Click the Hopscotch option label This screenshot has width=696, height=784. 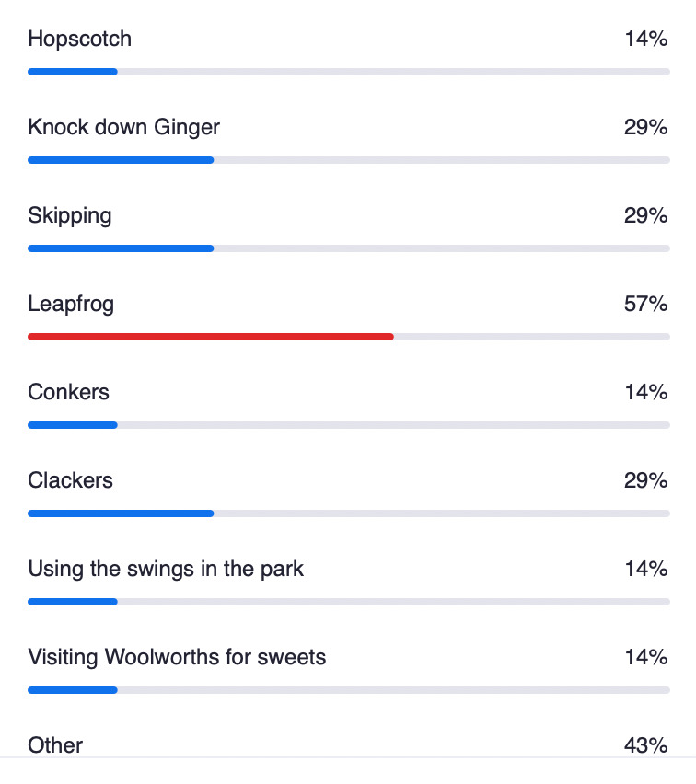click(80, 39)
